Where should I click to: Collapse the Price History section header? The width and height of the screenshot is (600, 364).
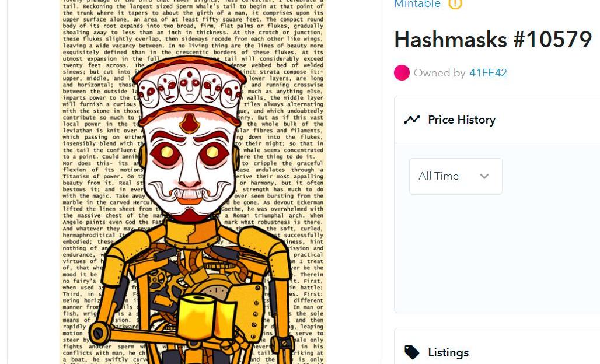pos(497,120)
